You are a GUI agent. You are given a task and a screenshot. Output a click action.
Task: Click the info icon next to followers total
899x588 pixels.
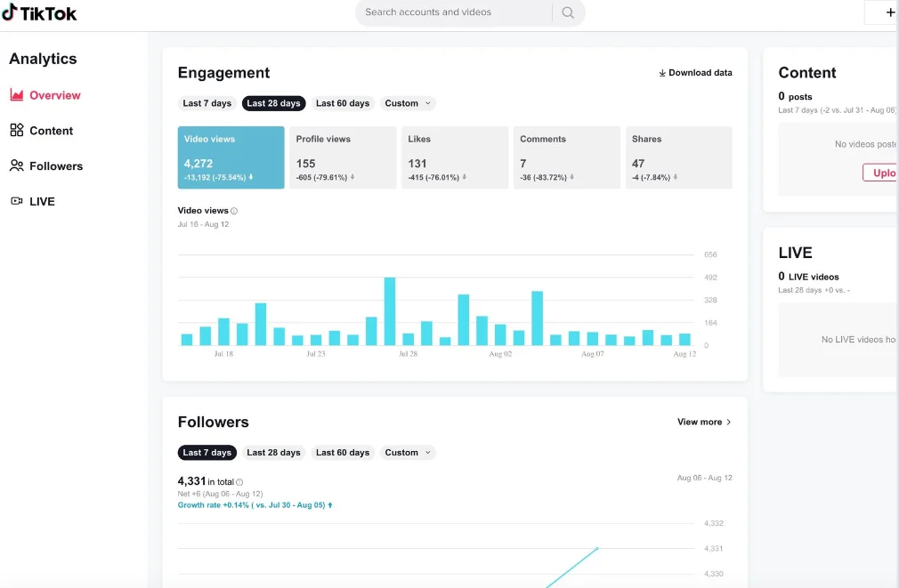[x=239, y=482]
